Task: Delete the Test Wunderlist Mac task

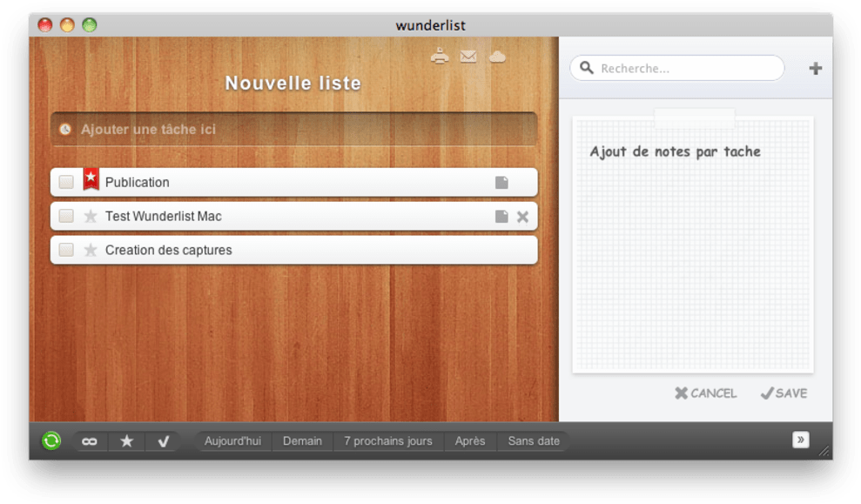Action: point(522,217)
